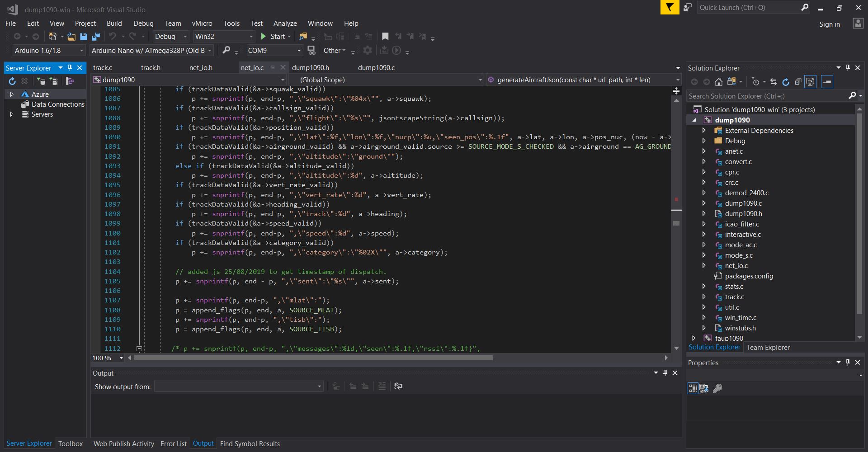Save the current file with the disk icon
This screenshot has height=452, width=868.
coord(83,37)
